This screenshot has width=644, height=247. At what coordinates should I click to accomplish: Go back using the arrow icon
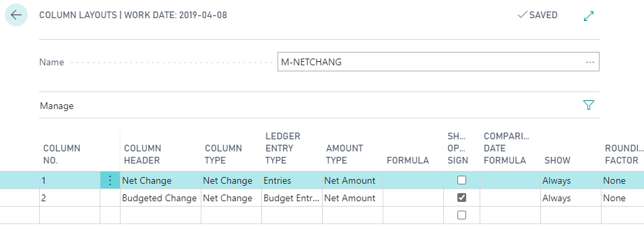click(16, 15)
